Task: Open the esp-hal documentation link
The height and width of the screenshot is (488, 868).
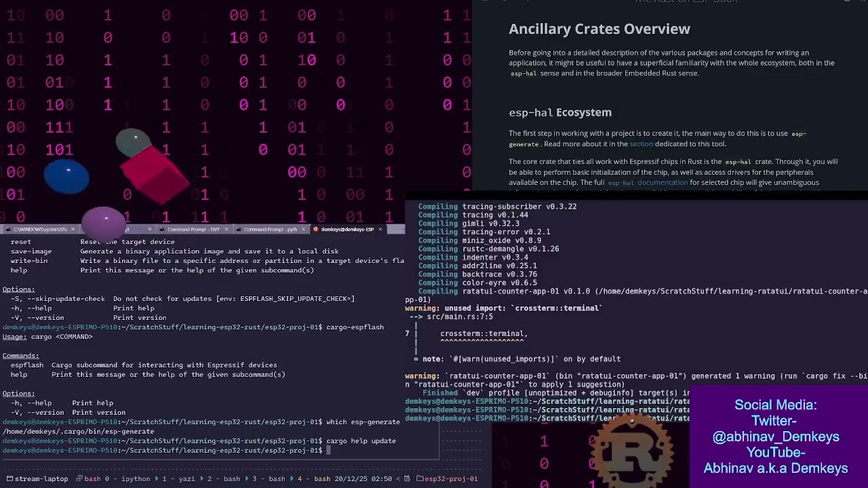Action: point(648,182)
